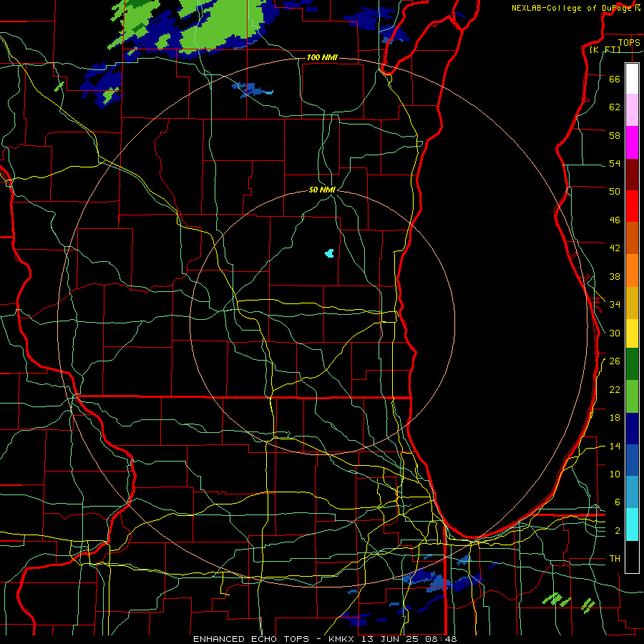This screenshot has height=644, width=644.
Task: Select the light pink legend color block
Action: click(632, 109)
